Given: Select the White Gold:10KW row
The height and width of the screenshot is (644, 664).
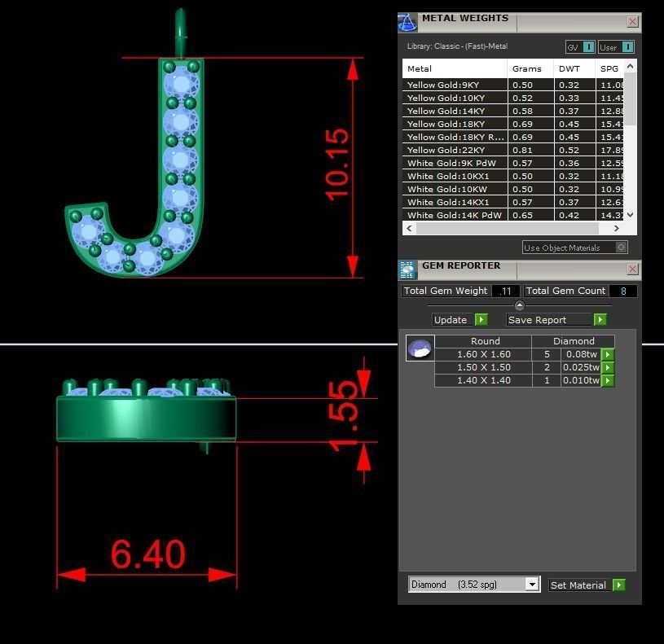Looking at the screenshot, I should [512, 189].
